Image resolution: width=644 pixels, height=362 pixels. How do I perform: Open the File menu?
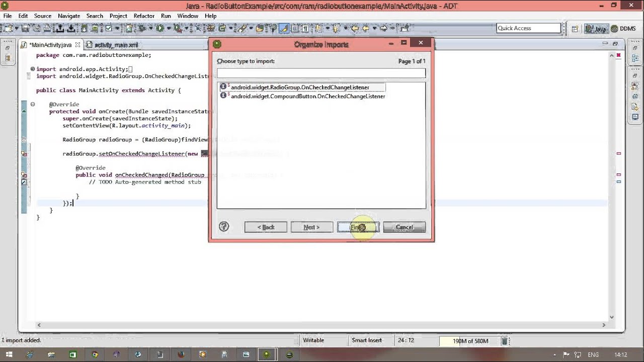8,16
